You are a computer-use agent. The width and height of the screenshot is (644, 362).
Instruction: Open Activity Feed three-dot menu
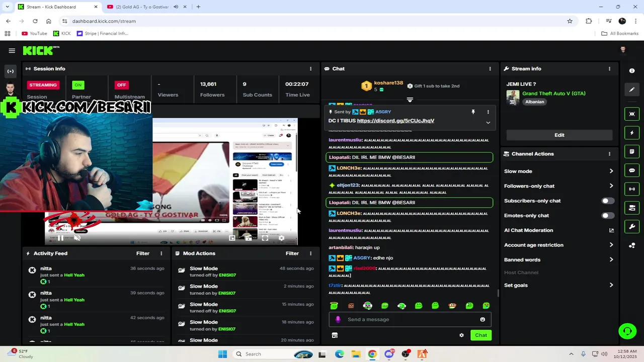click(162, 253)
